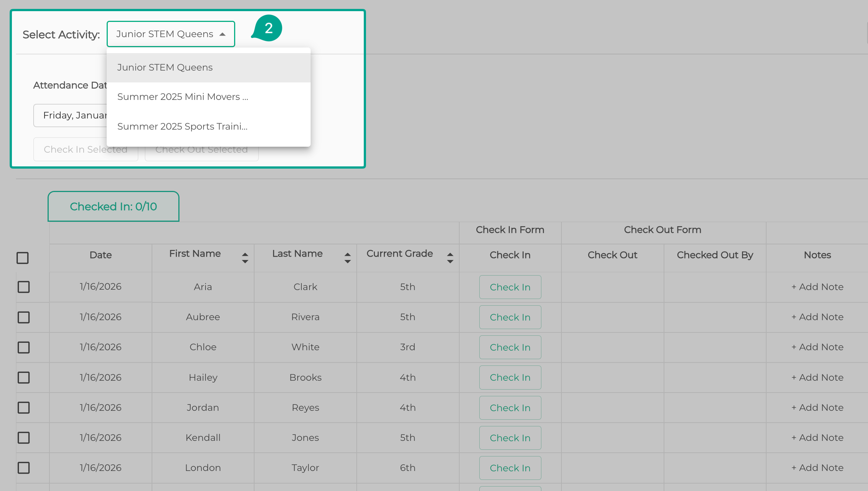Click the First Name sort arrows

[x=245, y=258]
